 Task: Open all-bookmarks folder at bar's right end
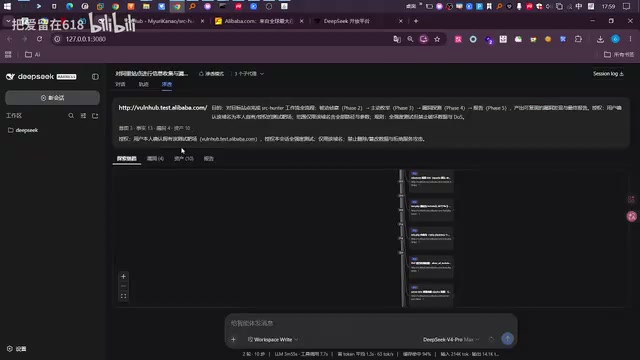pyautogui.click(x=619, y=55)
